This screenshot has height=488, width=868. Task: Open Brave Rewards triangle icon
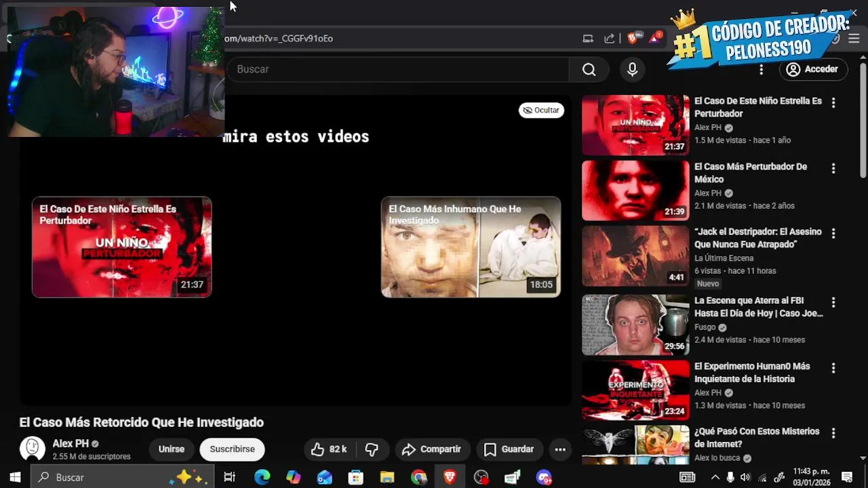(x=654, y=39)
